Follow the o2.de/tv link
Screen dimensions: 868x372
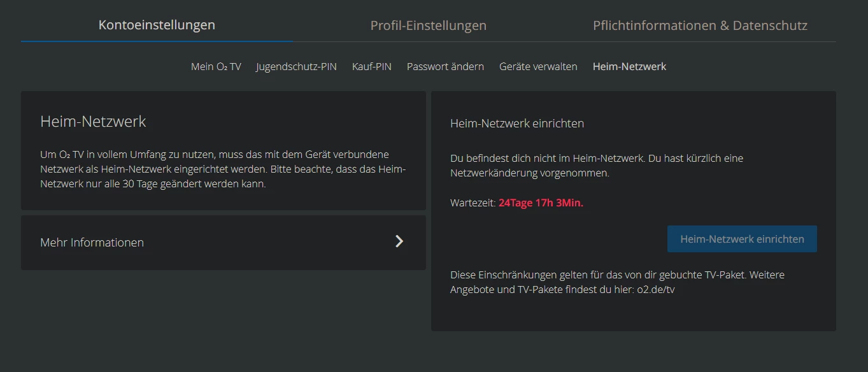[656, 290]
